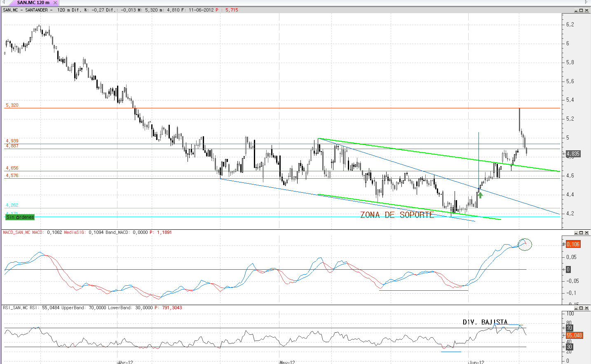This screenshot has height=364, width=591.
Task: Click the -0,05 MACD axis label
Action: click(x=572, y=281)
